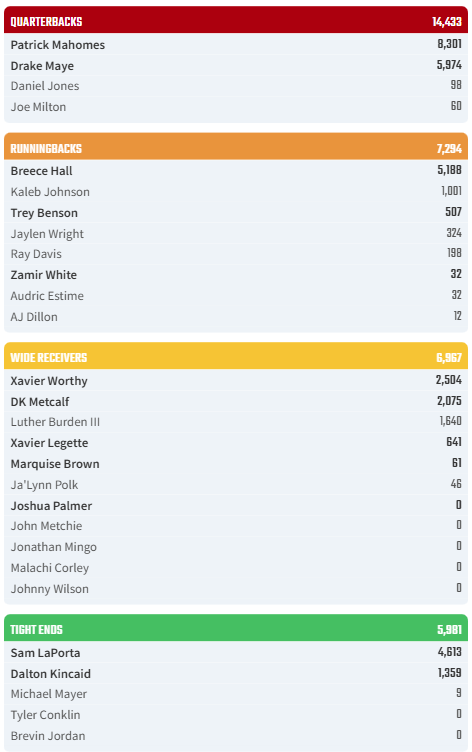The image size is (472, 752).
Task: Select Dalton Kincaid tight end
Action: coord(50,674)
